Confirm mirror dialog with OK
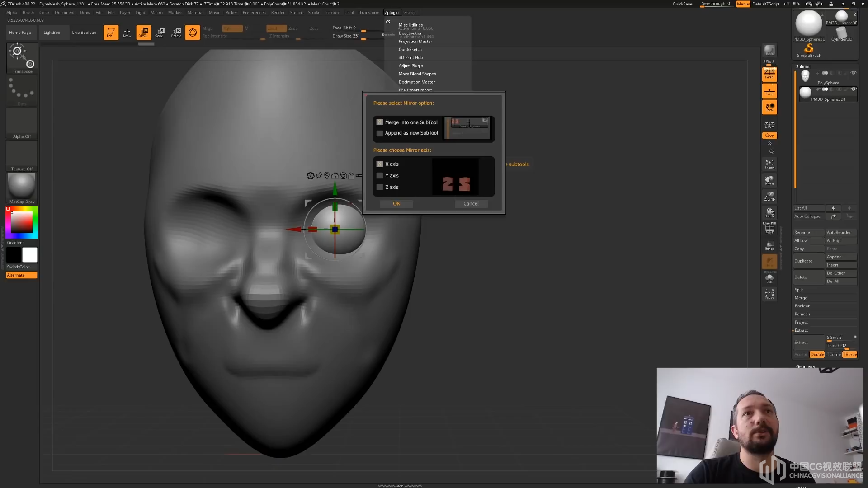The image size is (868, 488). [396, 204]
